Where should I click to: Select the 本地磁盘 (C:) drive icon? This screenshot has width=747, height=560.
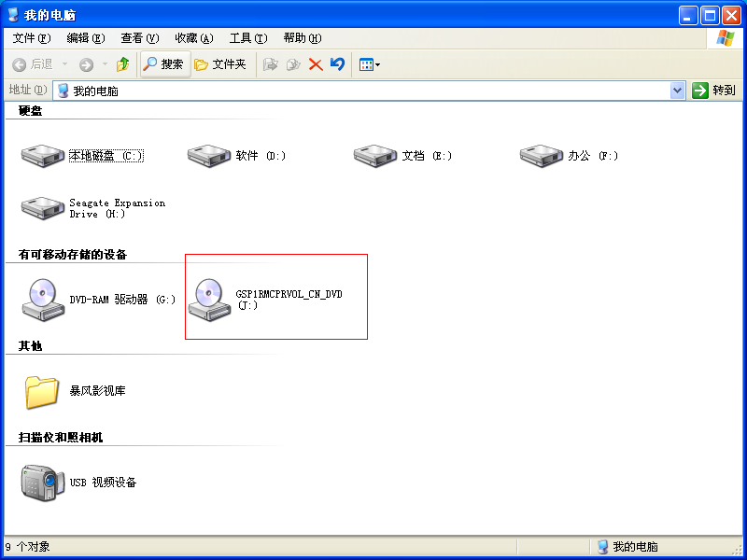click(42, 156)
